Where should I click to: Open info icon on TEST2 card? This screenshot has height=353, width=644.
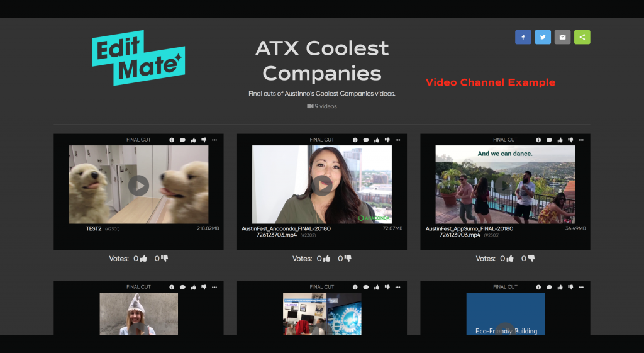pos(172,140)
